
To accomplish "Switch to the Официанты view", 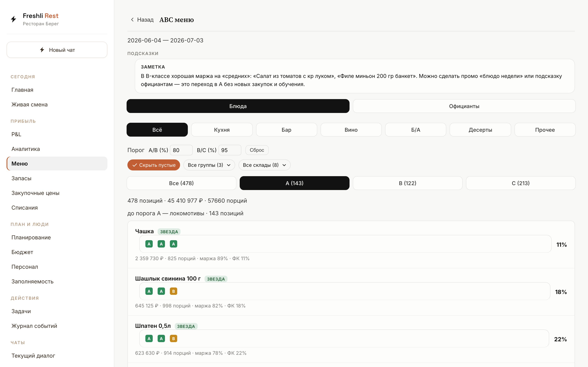I will pos(464,106).
